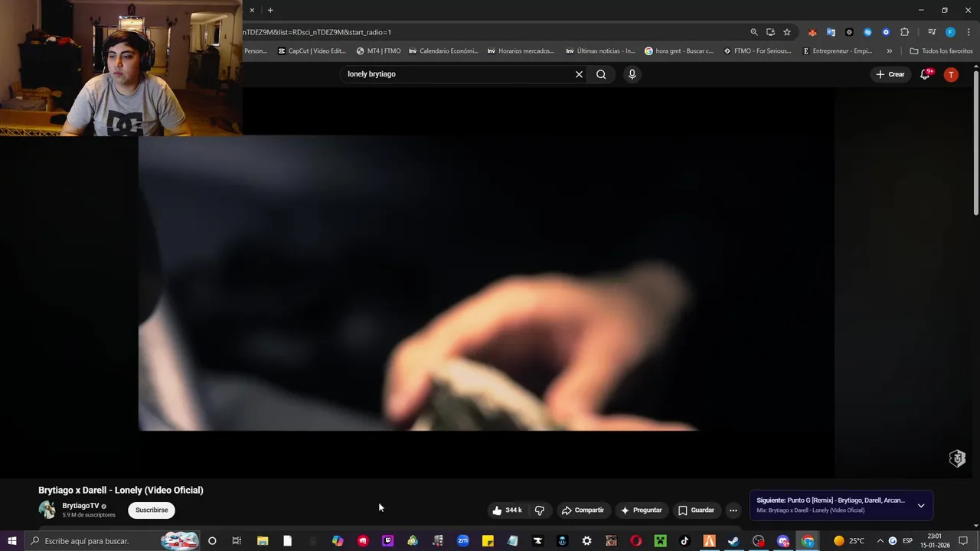Click the install app icon in address bar
Image resolution: width=980 pixels, height=551 pixels.
click(x=770, y=32)
